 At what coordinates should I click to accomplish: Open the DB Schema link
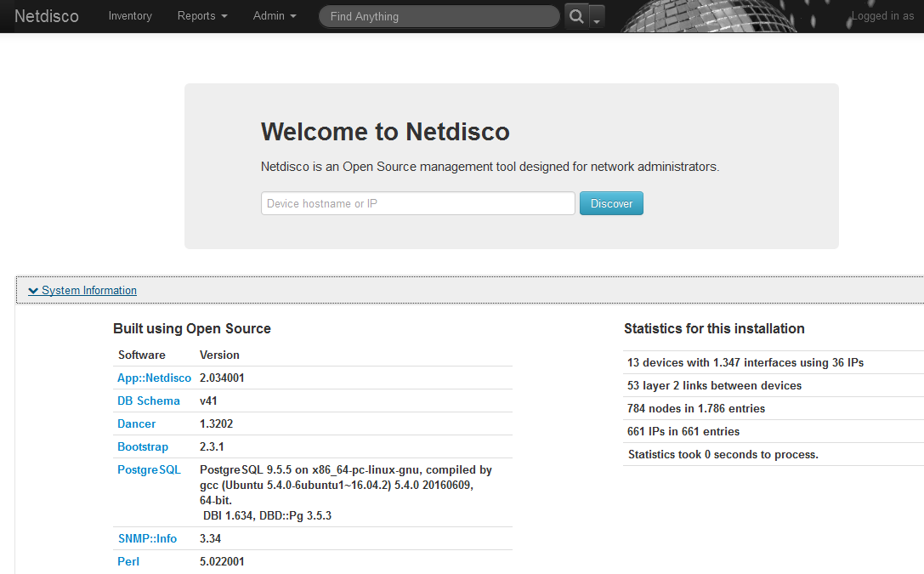(149, 401)
